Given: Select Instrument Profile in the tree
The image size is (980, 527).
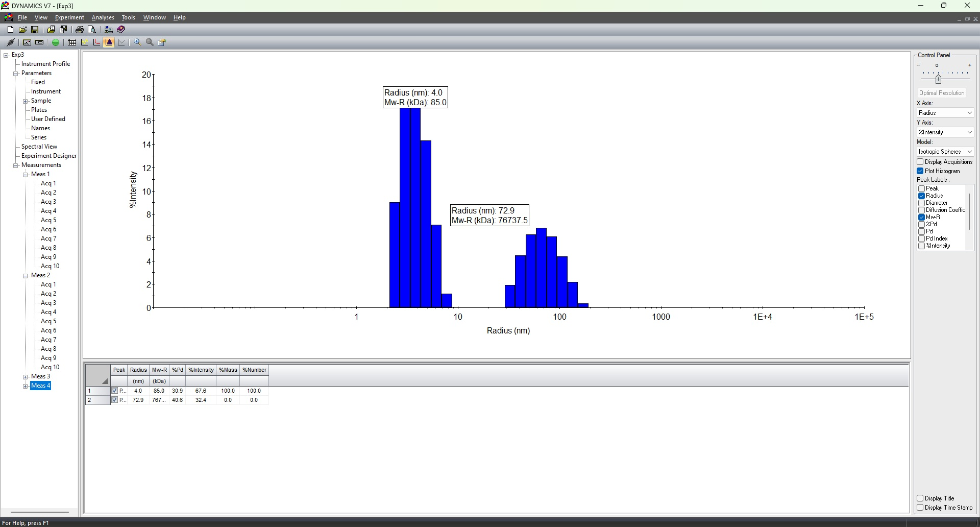Looking at the screenshot, I should tap(45, 64).
